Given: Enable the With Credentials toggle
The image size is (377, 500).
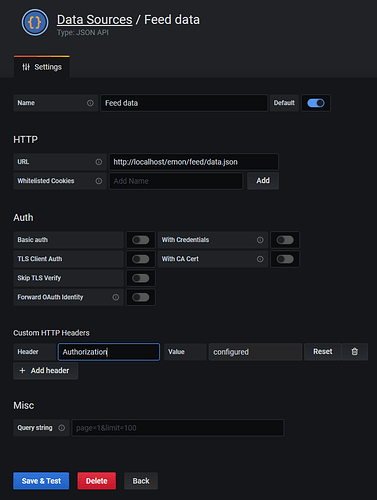Looking at the screenshot, I should (x=285, y=240).
